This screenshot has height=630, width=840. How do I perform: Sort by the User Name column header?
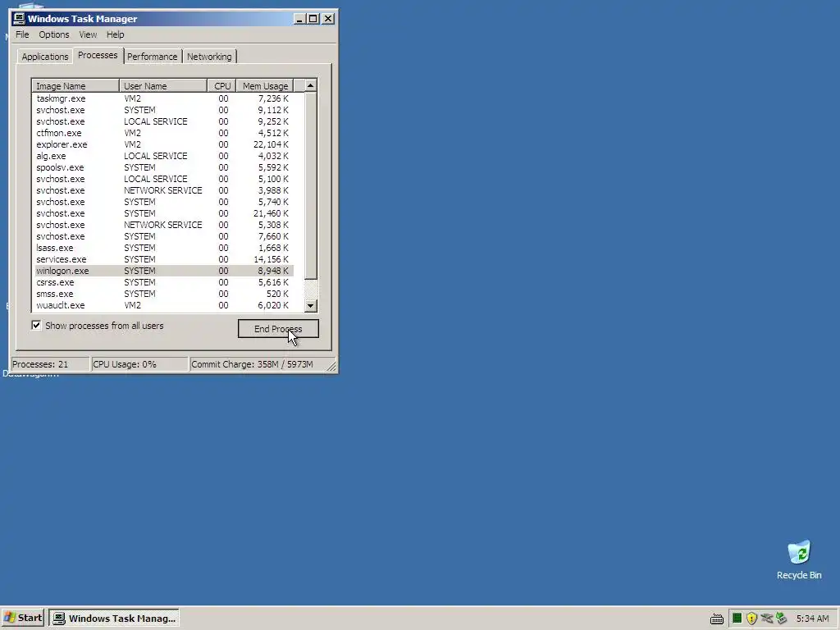point(163,85)
